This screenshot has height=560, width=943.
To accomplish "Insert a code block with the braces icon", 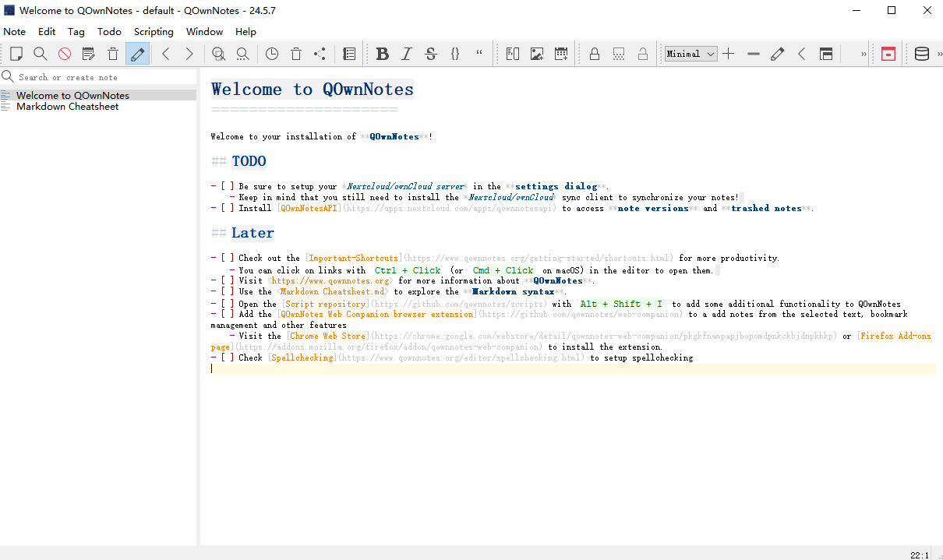I will point(455,54).
